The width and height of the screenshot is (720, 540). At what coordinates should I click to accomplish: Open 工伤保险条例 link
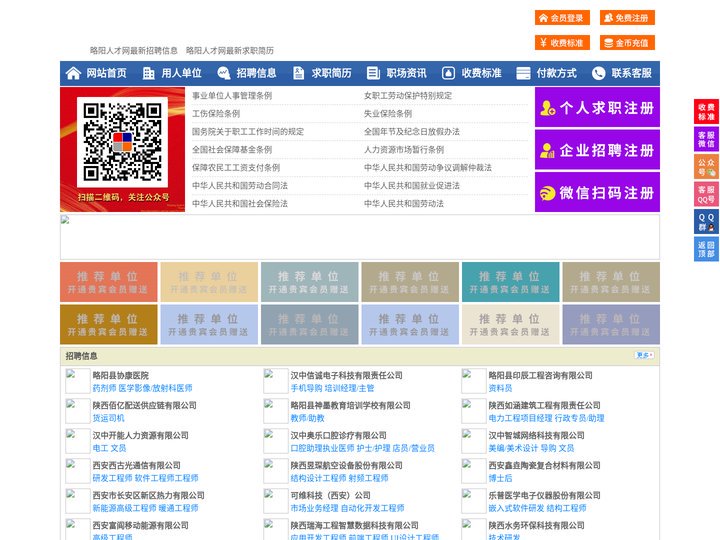click(216, 113)
